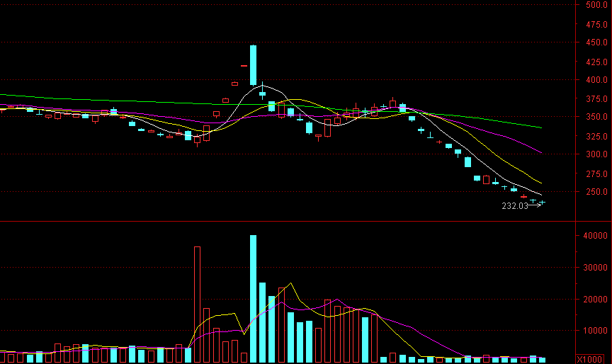The width and height of the screenshot is (612, 364).
Task: Select the 425.0 price level label
Action: (x=596, y=62)
